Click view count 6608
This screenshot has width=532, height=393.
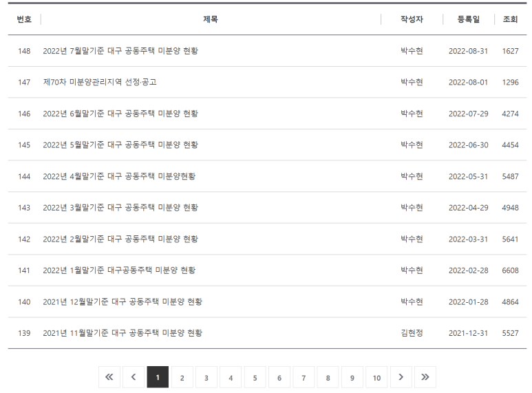pyautogui.click(x=510, y=270)
